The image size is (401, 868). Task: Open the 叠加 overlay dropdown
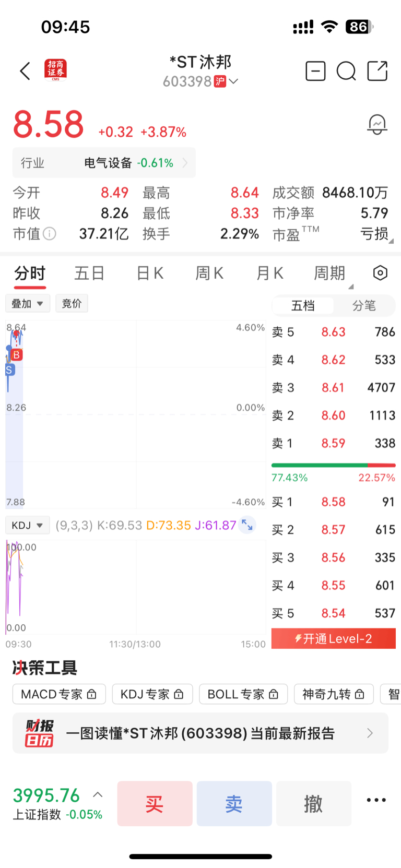pos(28,303)
